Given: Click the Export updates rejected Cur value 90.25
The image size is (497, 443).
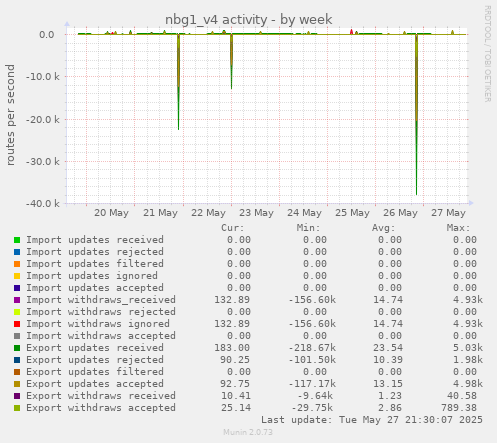Looking at the screenshot, I should [235, 360].
